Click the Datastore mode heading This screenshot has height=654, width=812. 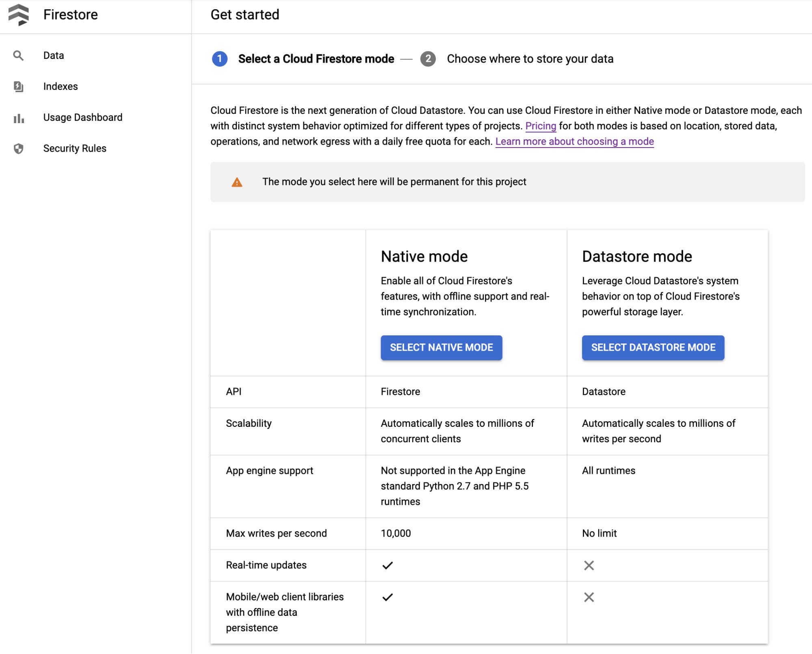[x=637, y=256]
